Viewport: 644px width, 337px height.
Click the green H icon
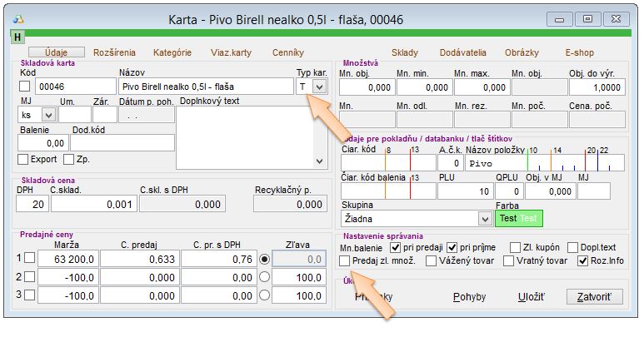tap(17, 37)
